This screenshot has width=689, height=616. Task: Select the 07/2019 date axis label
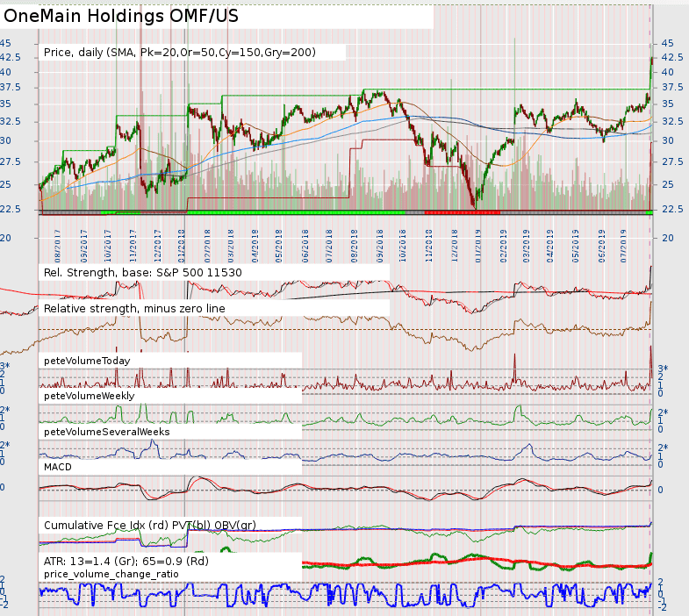click(x=623, y=246)
